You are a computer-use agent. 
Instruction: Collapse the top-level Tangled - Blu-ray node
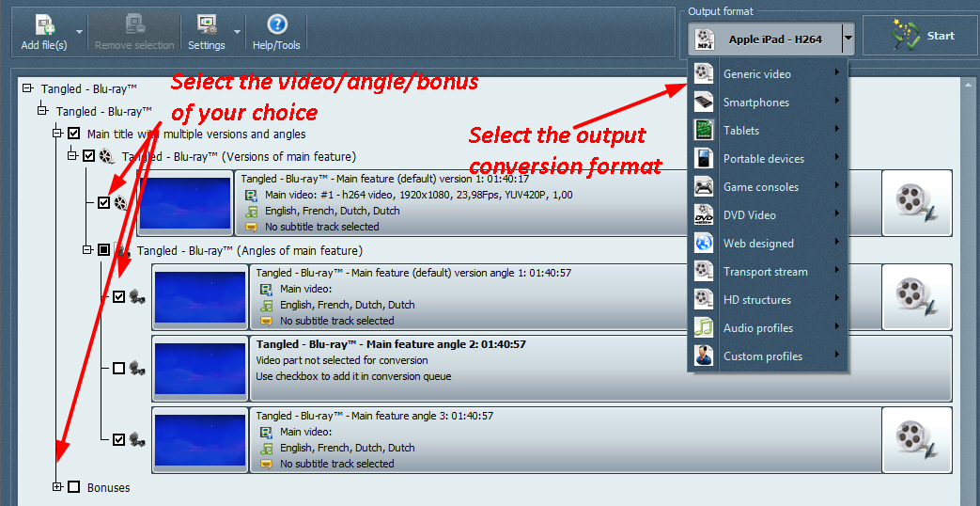27,88
